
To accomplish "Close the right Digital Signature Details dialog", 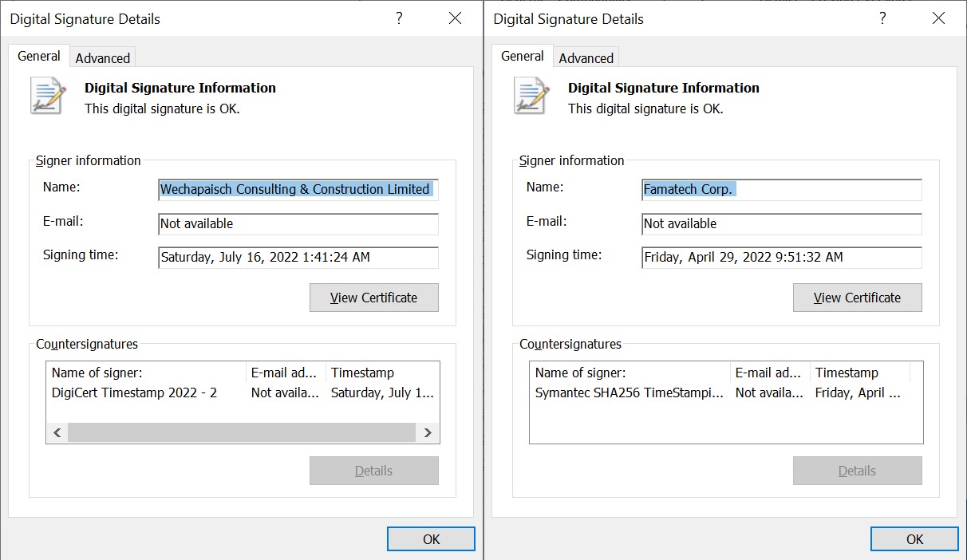I will [x=938, y=18].
